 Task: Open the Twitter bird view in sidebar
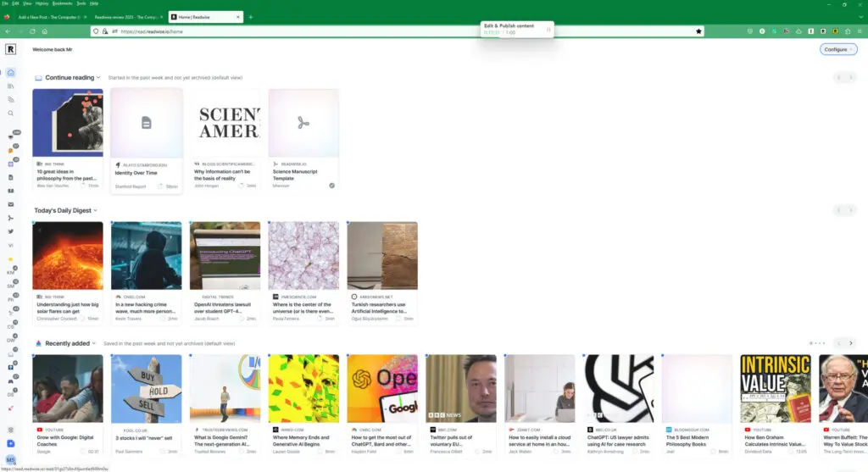(x=10, y=232)
